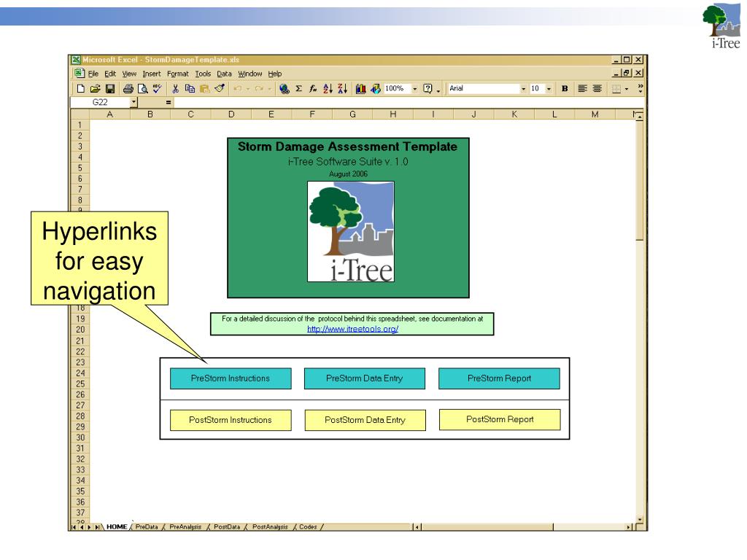Screen dimensions: 747x560
Task: Open the Format menu
Action: point(178,74)
